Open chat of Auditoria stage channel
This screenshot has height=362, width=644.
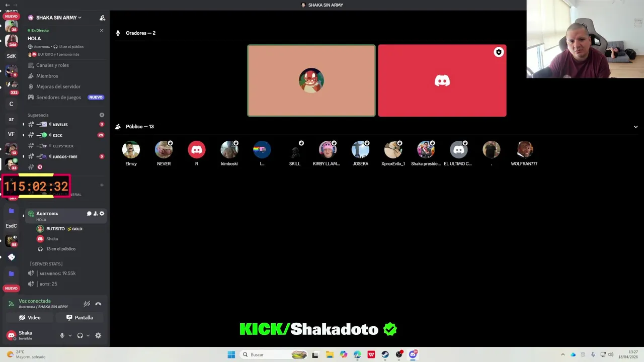tap(89, 214)
